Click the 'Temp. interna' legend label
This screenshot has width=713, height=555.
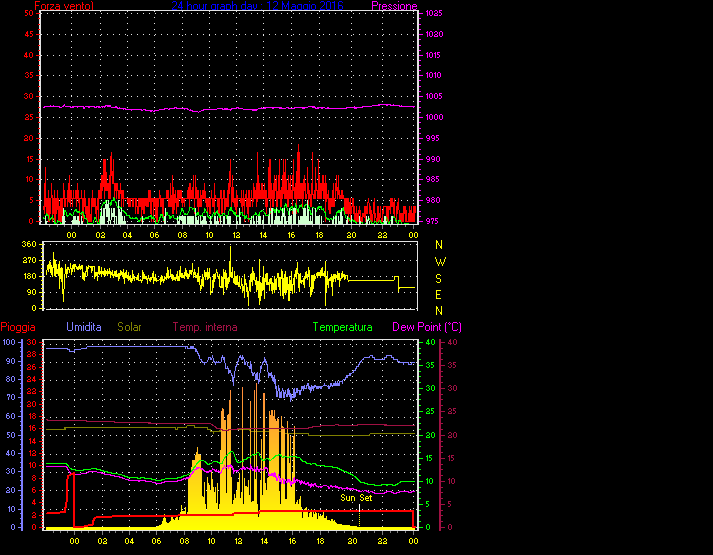[x=205, y=327]
